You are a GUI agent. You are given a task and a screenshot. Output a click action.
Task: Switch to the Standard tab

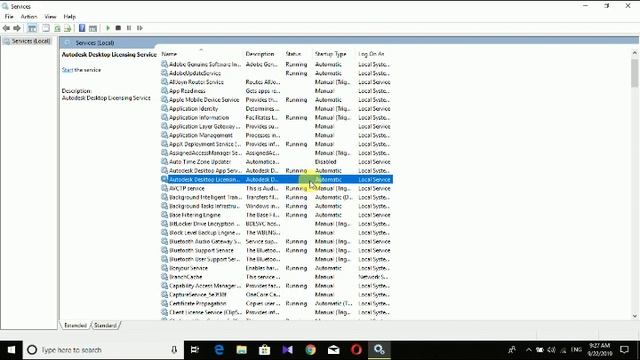(105, 326)
